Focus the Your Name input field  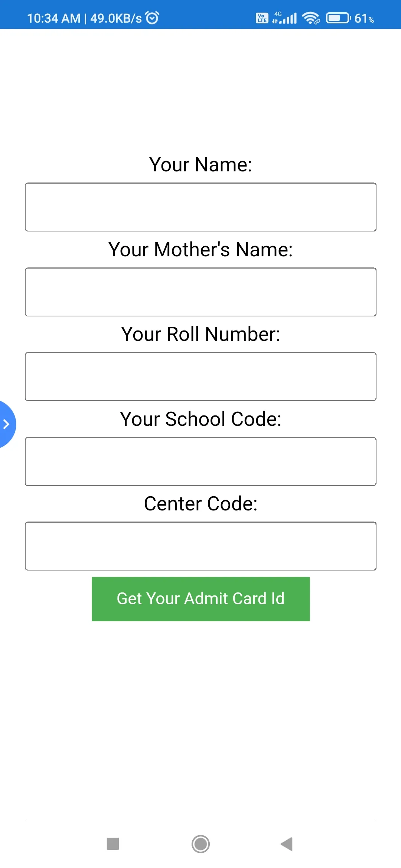tap(200, 207)
